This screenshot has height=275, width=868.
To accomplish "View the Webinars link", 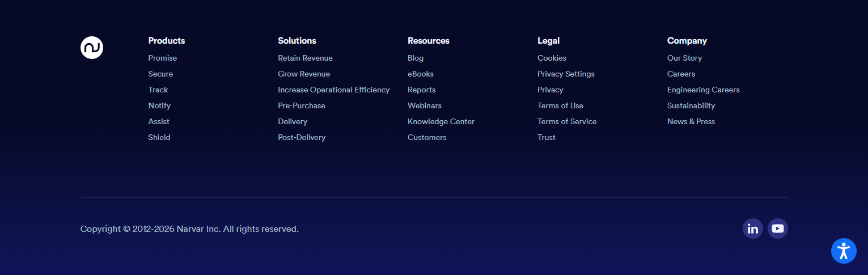I will 425,105.
